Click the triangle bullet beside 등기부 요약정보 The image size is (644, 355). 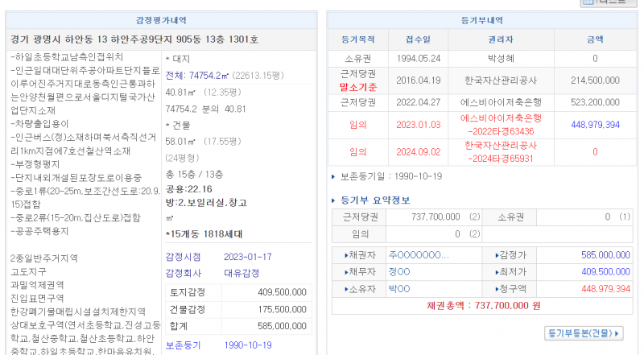[335, 200]
